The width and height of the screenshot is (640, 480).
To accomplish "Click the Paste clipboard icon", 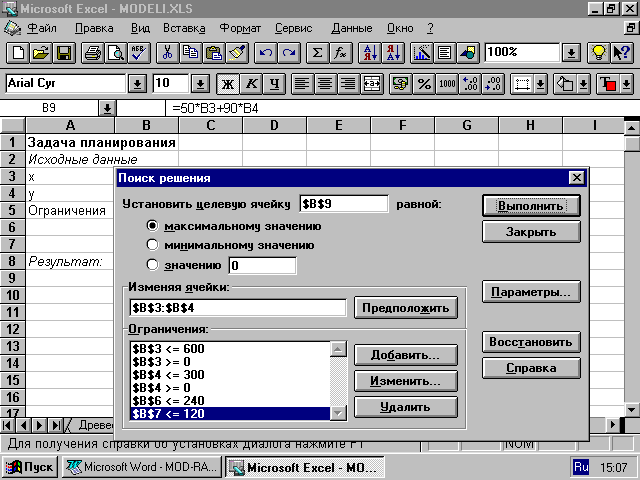I will click(213, 53).
